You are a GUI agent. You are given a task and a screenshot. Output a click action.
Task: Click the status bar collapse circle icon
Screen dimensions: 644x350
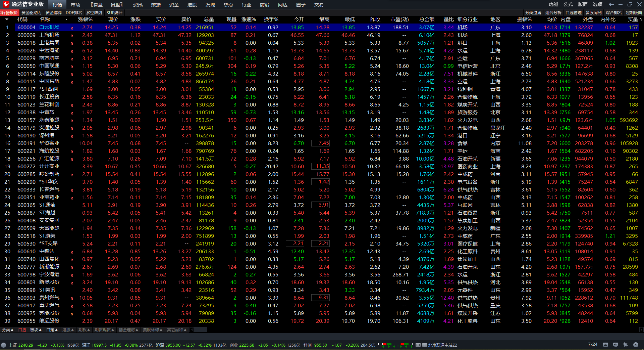[4, 345]
